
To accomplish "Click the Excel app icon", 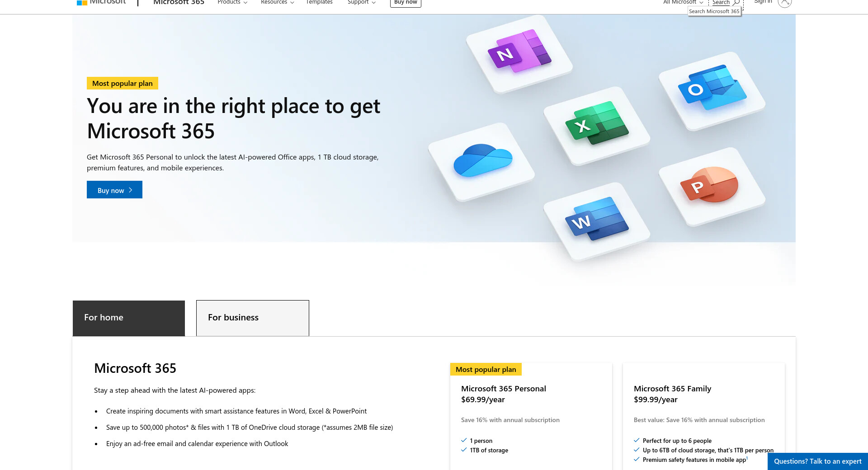I will (x=597, y=123).
